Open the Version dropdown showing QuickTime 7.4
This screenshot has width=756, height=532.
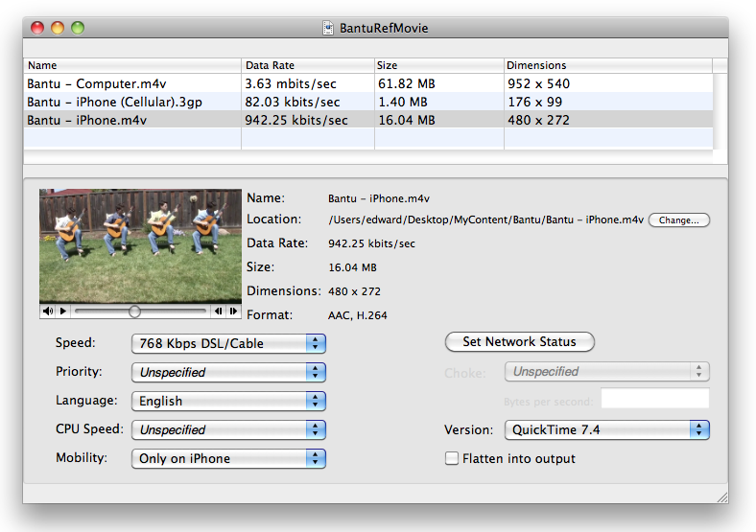pyautogui.click(x=606, y=430)
